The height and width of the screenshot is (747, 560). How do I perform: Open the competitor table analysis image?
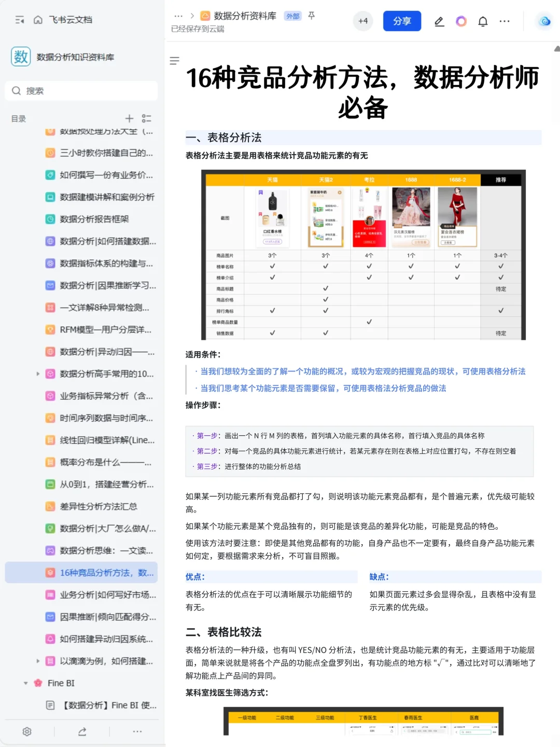coord(363,255)
